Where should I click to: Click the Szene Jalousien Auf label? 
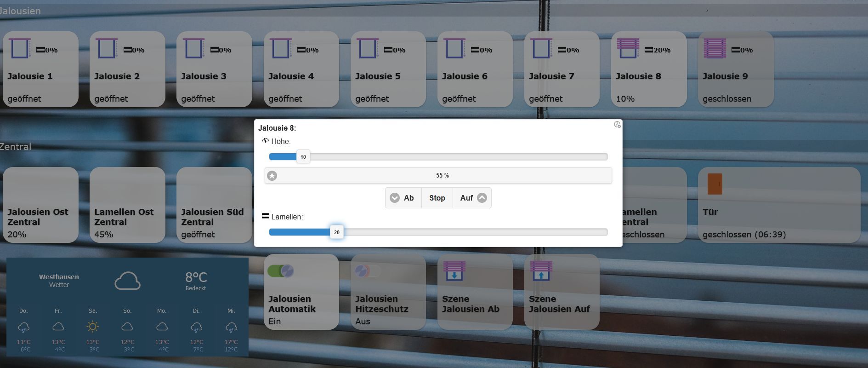tap(559, 304)
